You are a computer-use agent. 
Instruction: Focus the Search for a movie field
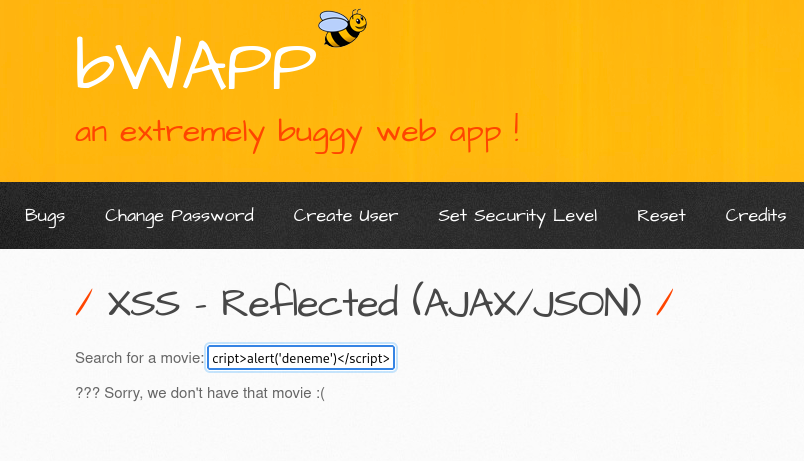(300, 358)
